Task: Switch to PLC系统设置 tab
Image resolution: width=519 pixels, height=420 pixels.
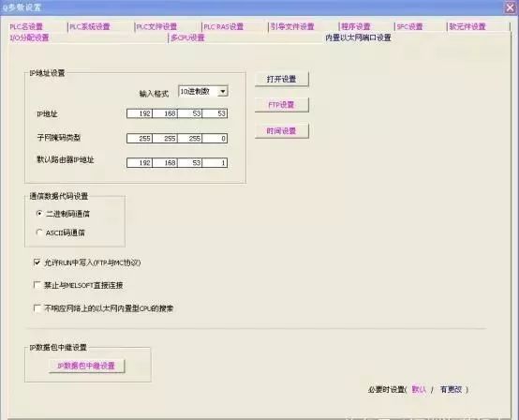Action: 90,27
